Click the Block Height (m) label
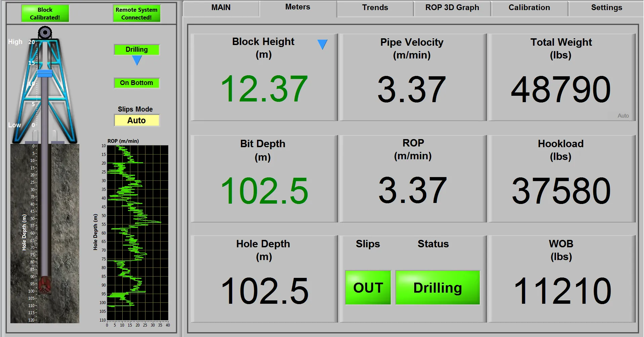Screen dimensions: 644x337 click(263, 48)
